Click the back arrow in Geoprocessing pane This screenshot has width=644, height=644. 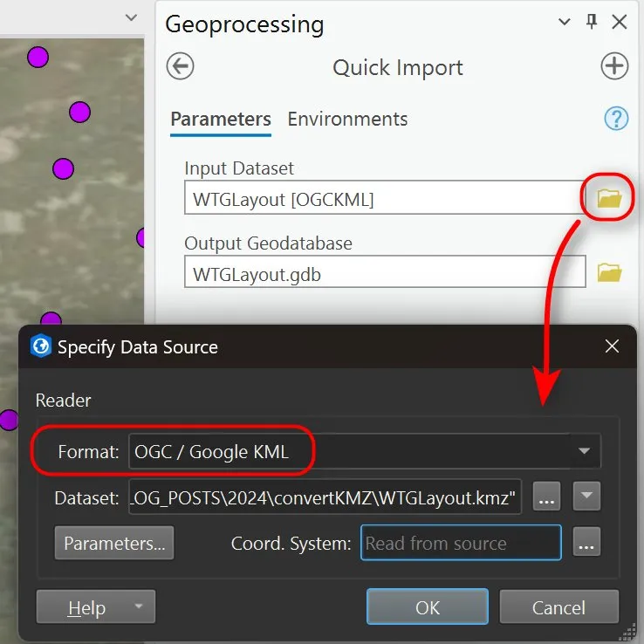[180, 66]
